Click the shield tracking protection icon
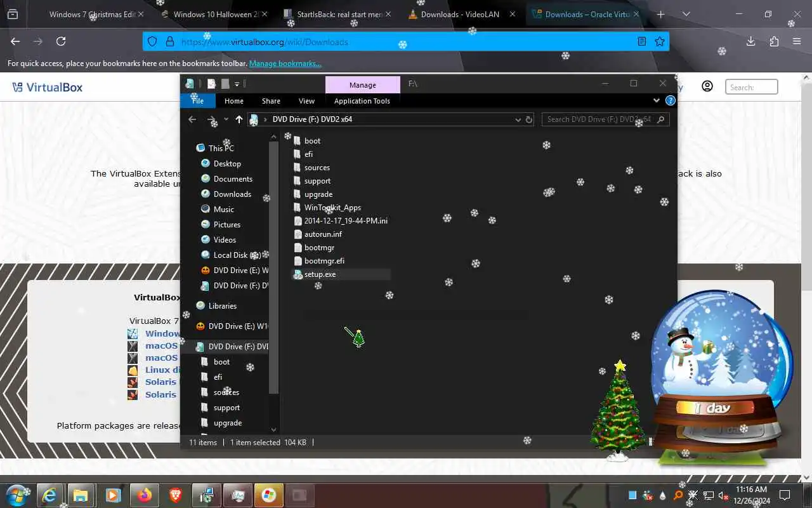Viewport: 812px width, 508px height. tap(152, 41)
